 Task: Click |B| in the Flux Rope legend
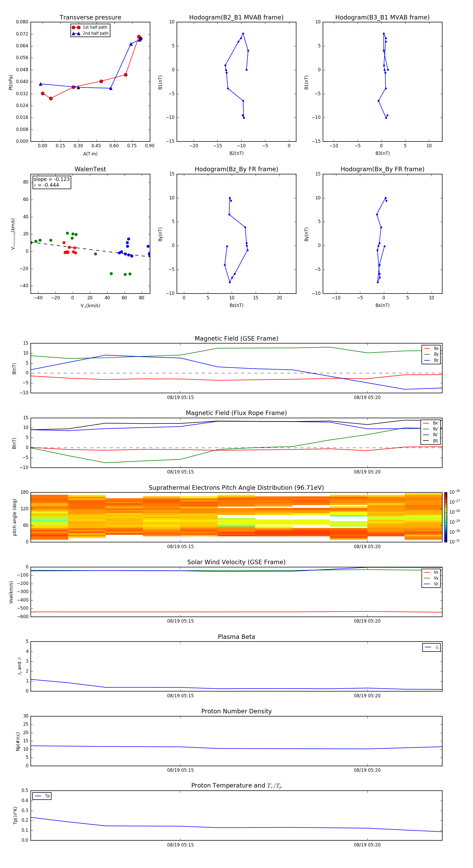(x=431, y=441)
